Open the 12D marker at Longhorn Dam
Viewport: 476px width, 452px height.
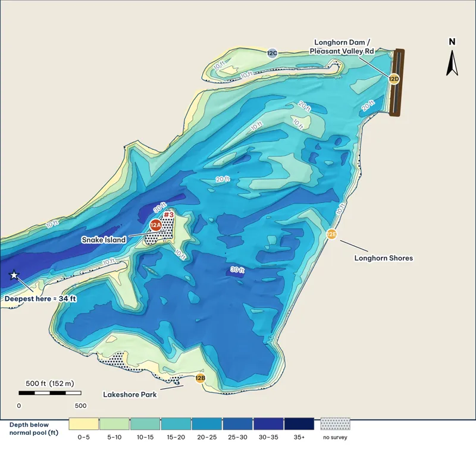[x=394, y=79]
